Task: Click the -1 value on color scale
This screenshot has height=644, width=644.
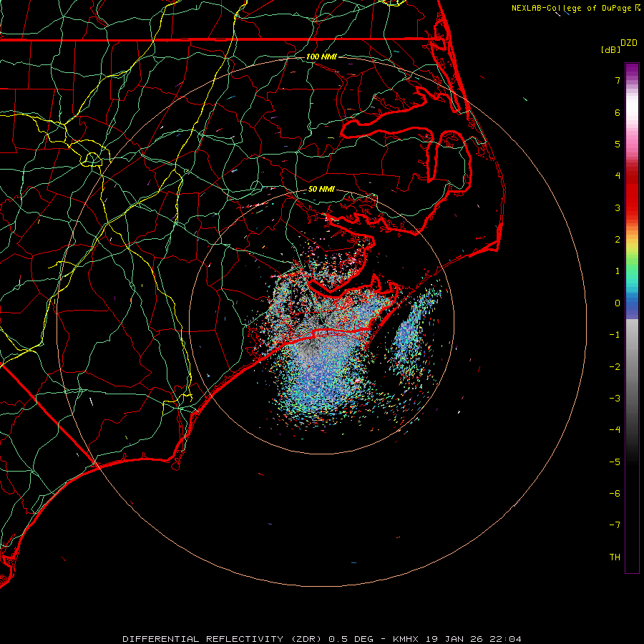Action: tap(615, 335)
